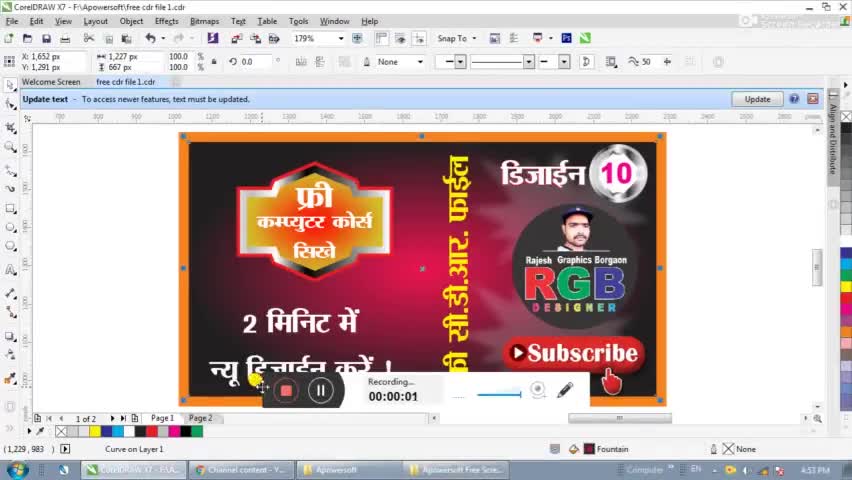Click the Print icon in the toolbar
Viewport: 852px width, 480px height.
point(65,38)
